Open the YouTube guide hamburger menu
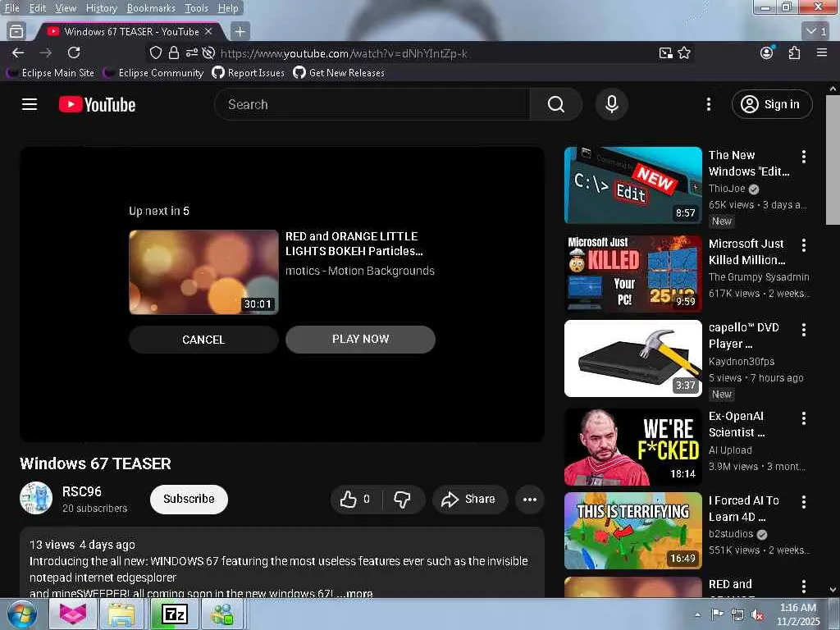840x630 pixels. [x=30, y=104]
